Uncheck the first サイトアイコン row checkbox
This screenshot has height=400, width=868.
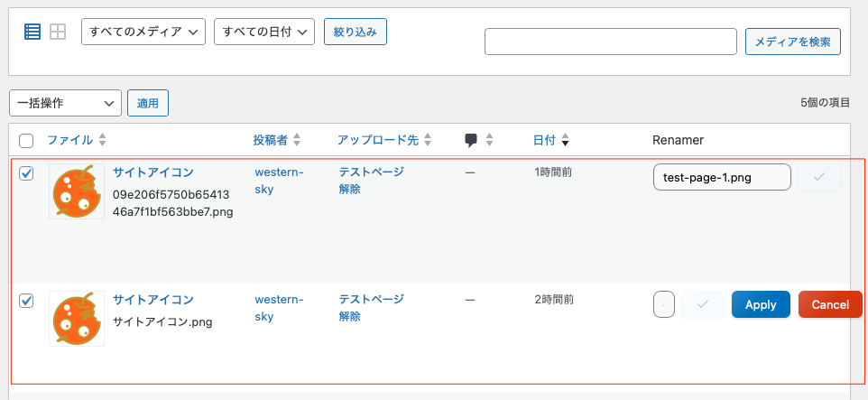pos(26,173)
